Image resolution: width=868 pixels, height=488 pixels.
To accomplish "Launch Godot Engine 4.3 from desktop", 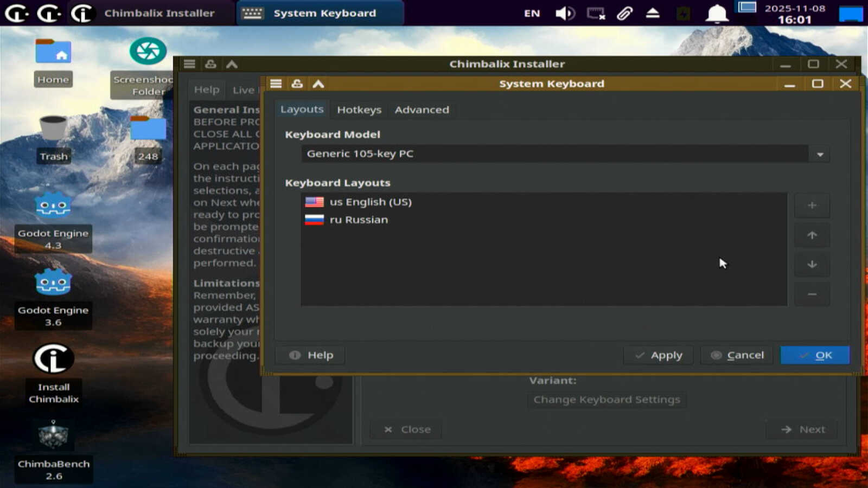I will click(53, 221).
